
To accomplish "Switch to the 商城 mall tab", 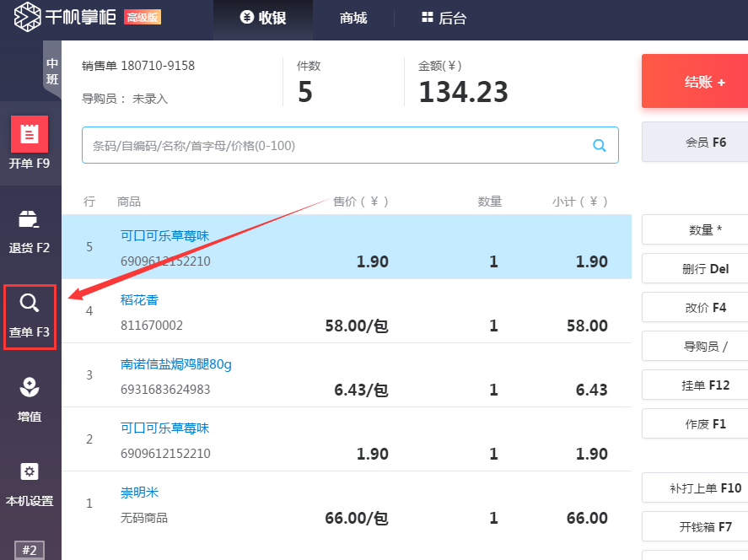I will tap(353, 18).
